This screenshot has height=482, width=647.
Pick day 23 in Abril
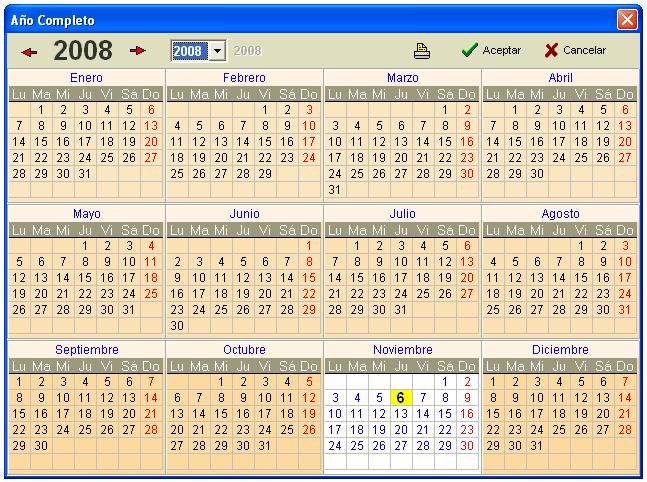(537, 158)
